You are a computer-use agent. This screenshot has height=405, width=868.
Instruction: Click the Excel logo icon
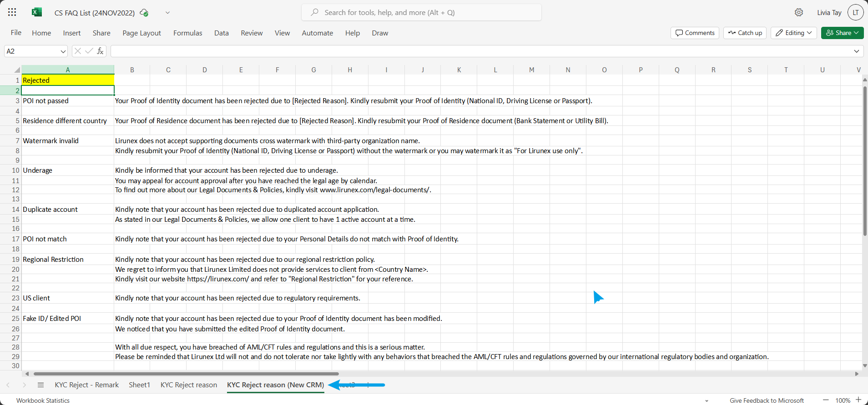tap(37, 12)
